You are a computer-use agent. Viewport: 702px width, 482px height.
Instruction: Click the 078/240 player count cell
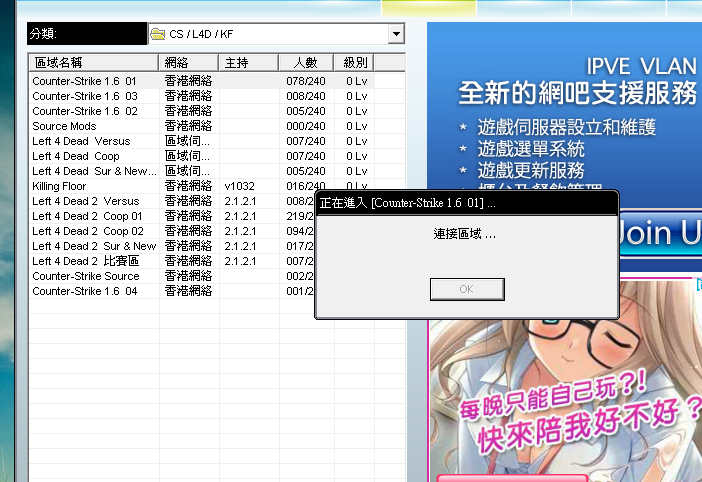pyautogui.click(x=306, y=81)
